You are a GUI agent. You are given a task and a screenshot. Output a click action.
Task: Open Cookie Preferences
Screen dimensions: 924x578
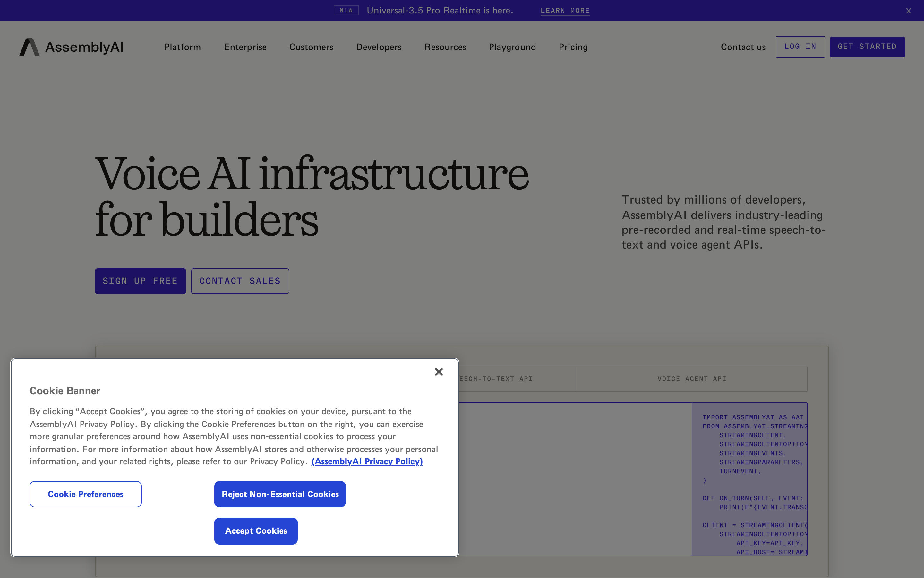86,494
